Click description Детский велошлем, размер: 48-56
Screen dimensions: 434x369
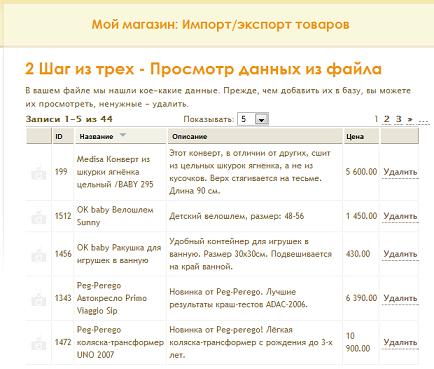pyautogui.click(x=237, y=216)
